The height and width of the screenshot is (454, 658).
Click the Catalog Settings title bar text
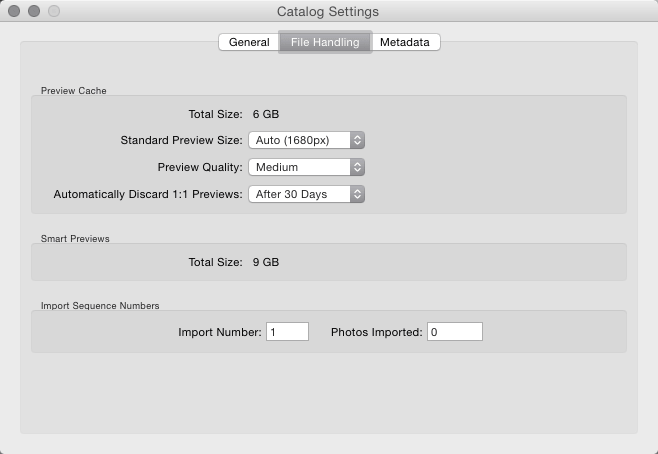coord(328,11)
